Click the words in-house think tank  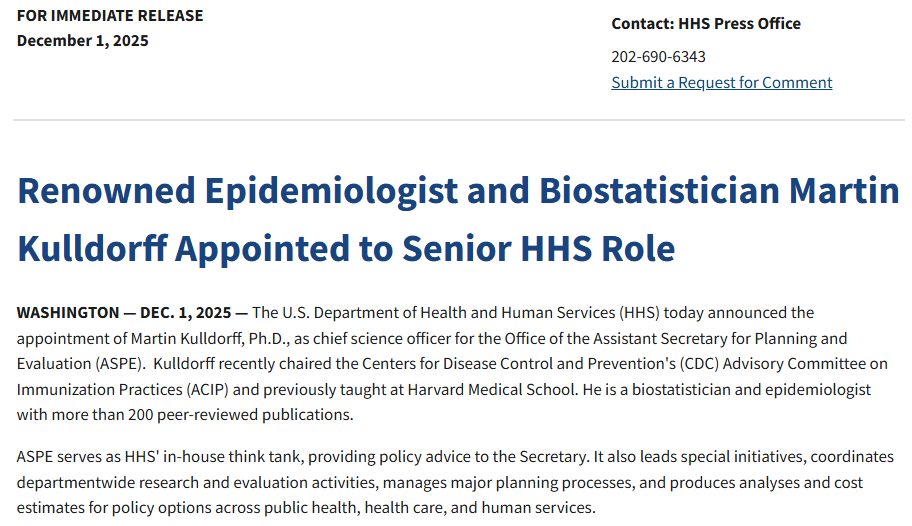[233, 457]
